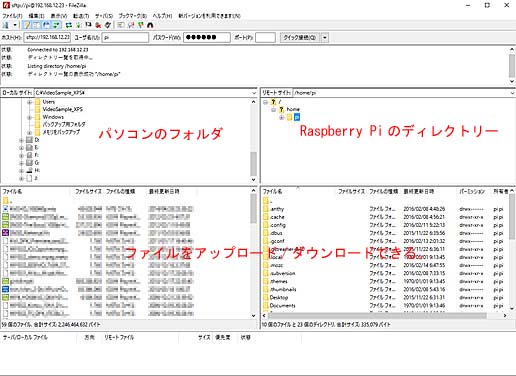
Task: Click the 優先度 column header in transfer queue
Action: tap(223, 337)
